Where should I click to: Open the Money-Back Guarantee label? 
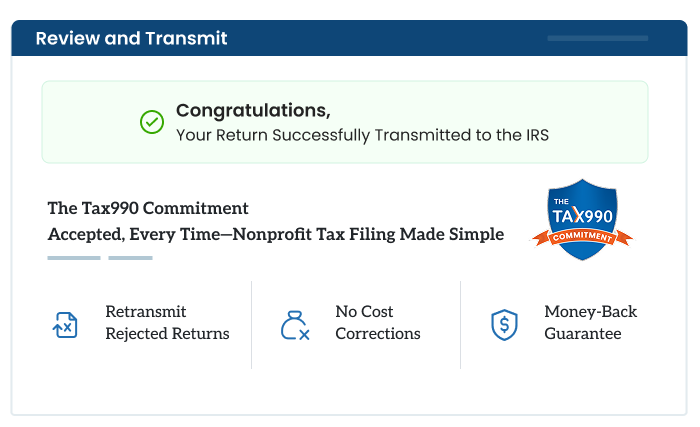click(x=590, y=323)
